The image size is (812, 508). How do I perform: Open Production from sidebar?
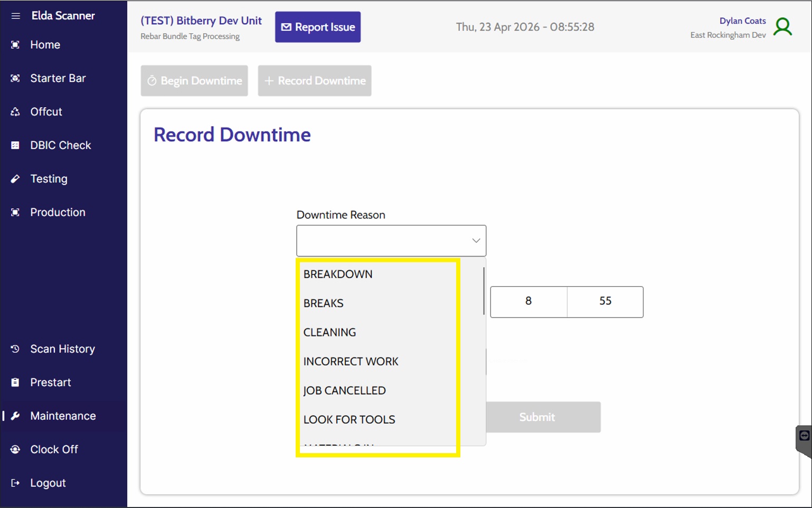(63, 212)
